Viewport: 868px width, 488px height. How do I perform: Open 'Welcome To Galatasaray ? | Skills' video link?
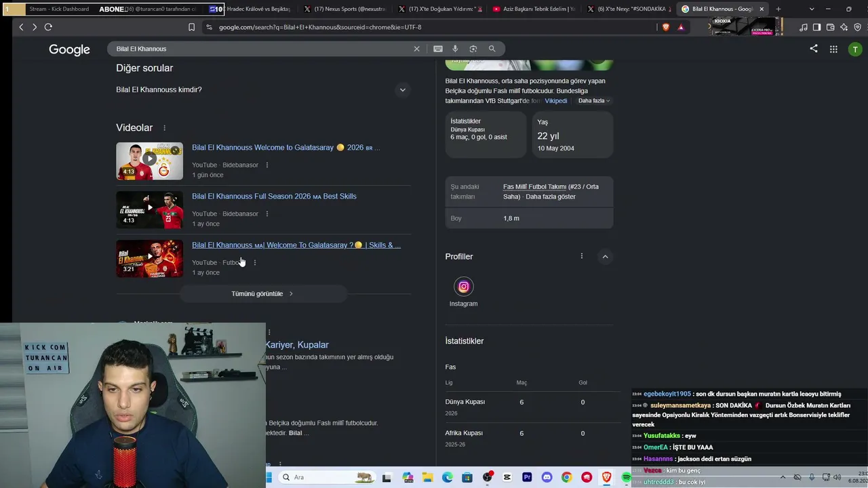tap(296, 245)
